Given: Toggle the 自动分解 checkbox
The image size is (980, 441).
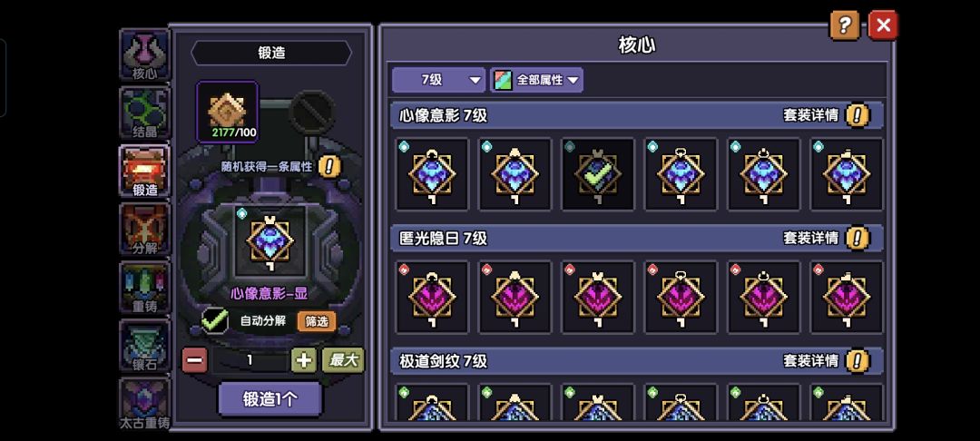Looking at the screenshot, I should point(215,321).
